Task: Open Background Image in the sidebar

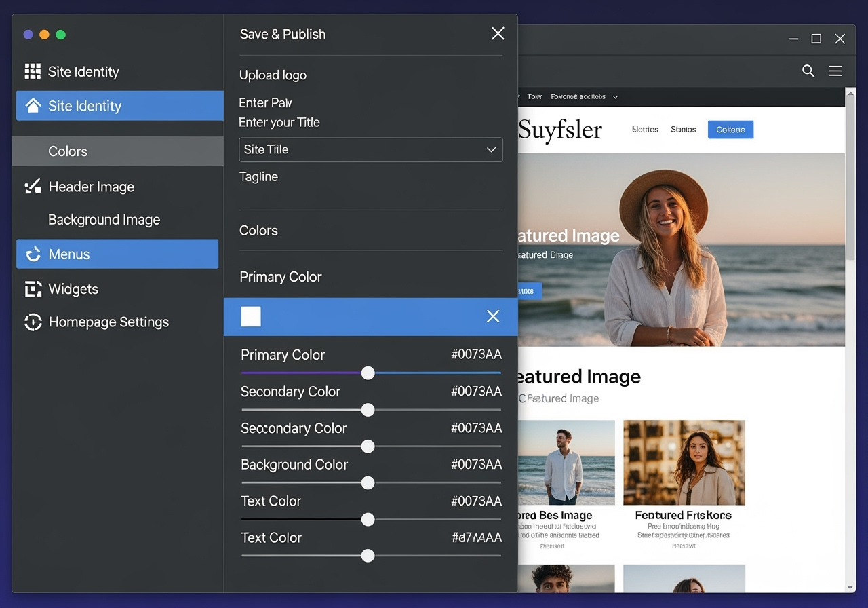Action: pyautogui.click(x=104, y=220)
